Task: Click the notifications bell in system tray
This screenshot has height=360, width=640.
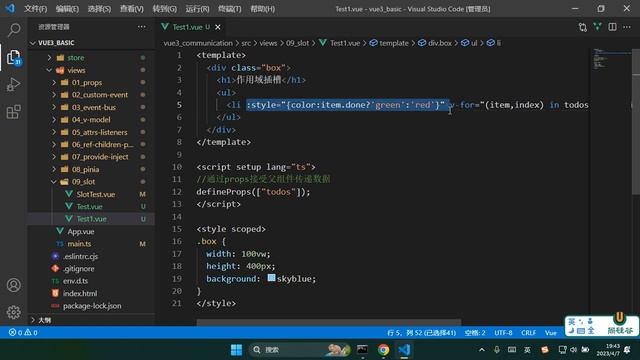Action: pos(627,350)
